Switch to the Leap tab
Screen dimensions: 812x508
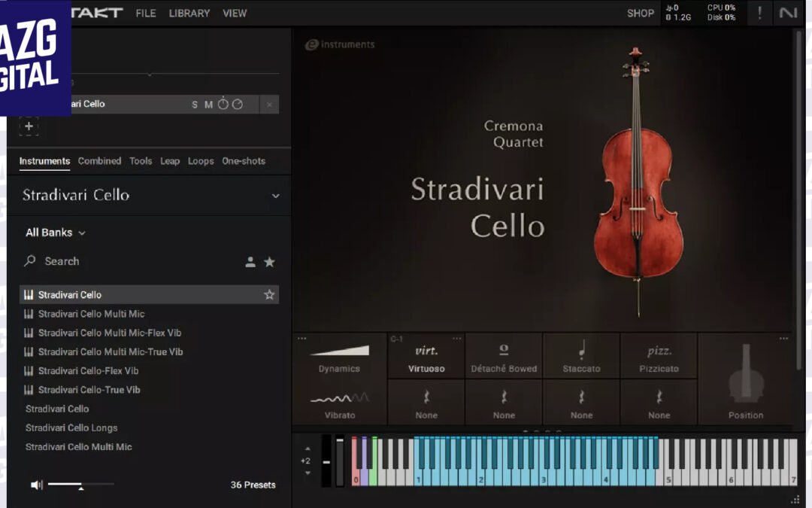pos(170,161)
